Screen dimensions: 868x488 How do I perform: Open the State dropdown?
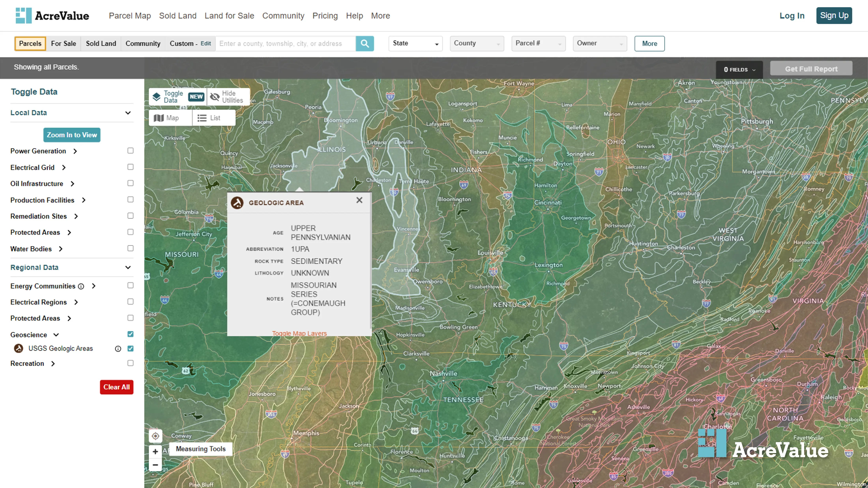pos(415,43)
